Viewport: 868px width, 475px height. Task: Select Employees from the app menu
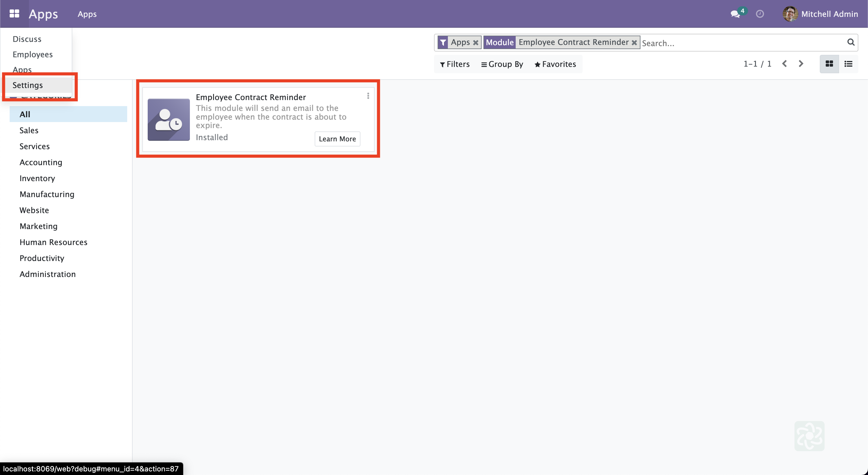[x=33, y=55]
